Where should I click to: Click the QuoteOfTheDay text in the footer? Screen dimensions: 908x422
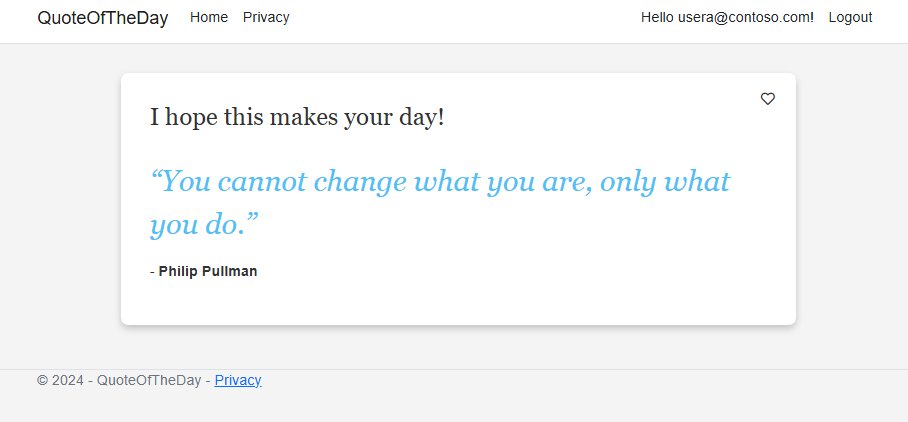[x=149, y=380]
